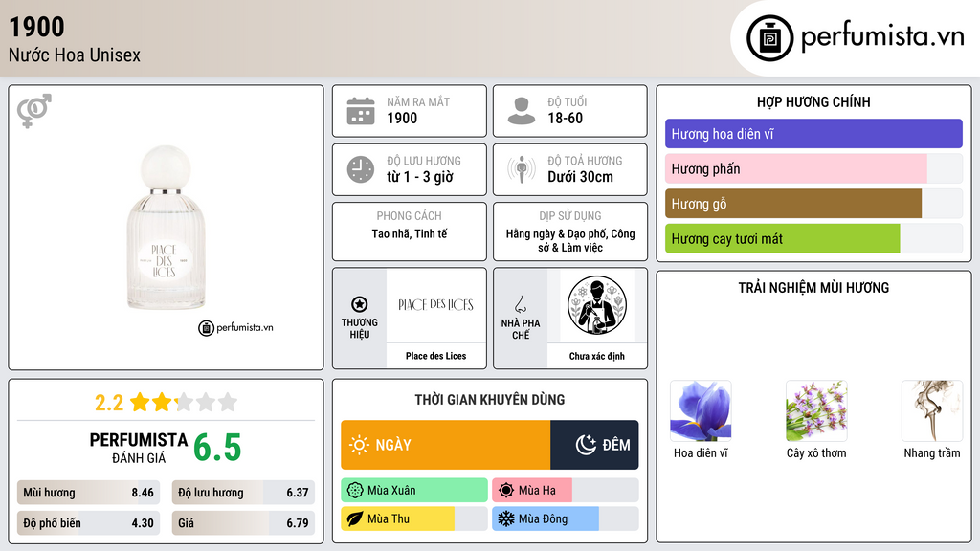Click the Mùa Xuân season bar
This screenshot has width=980, height=551.
414,491
